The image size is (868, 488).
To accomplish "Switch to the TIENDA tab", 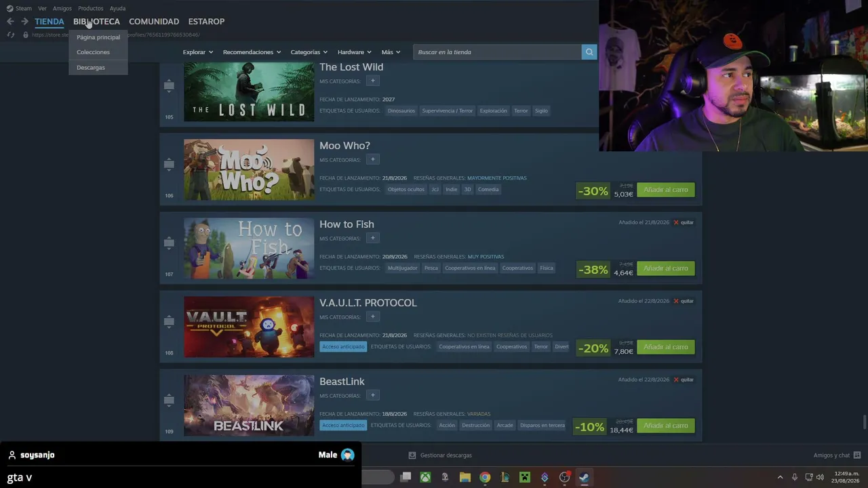I will (50, 22).
